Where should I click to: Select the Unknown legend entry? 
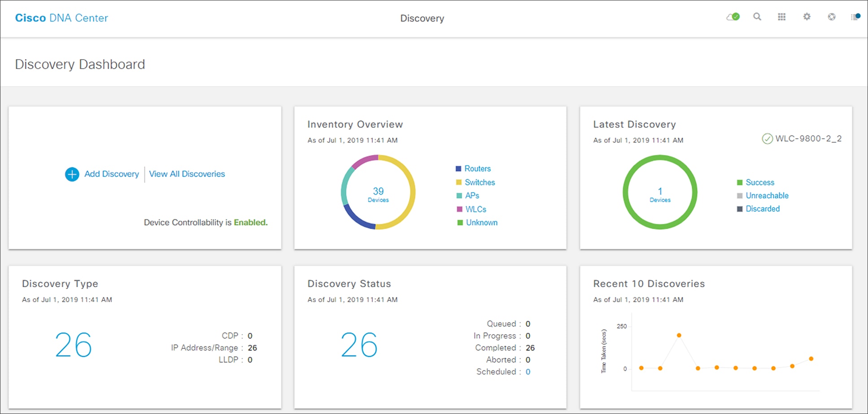pyautogui.click(x=482, y=222)
